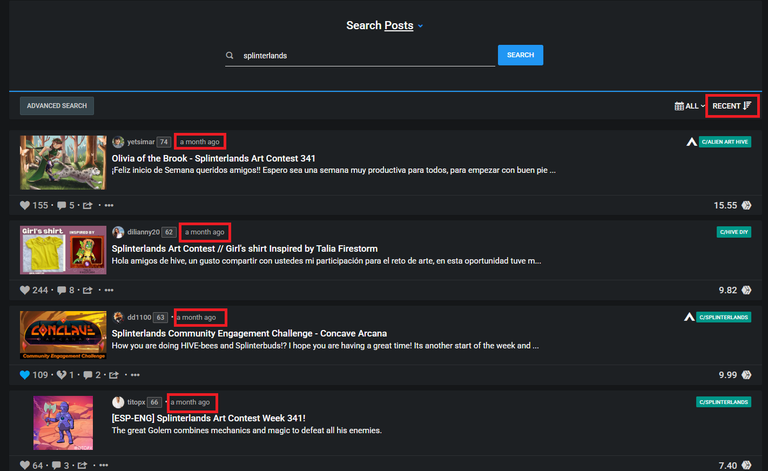Toggle the blue heart vote on dd1100's post
The width and height of the screenshot is (768, 471).
tap(25, 375)
